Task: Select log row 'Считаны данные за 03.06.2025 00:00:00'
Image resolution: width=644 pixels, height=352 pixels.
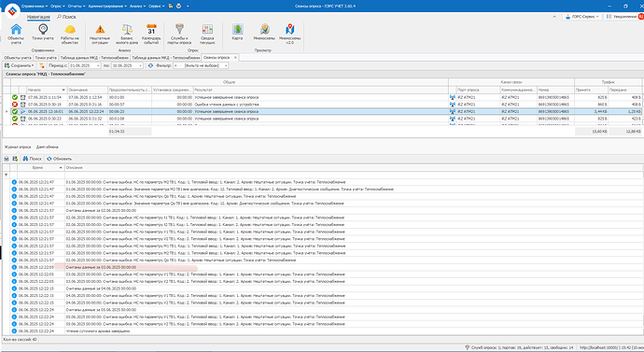Action: point(327,267)
